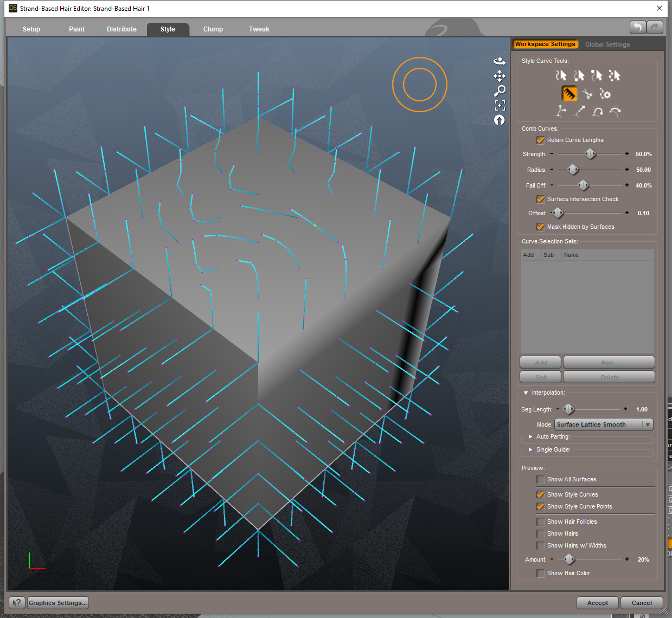Enable Show Hair Color

(541, 573)
